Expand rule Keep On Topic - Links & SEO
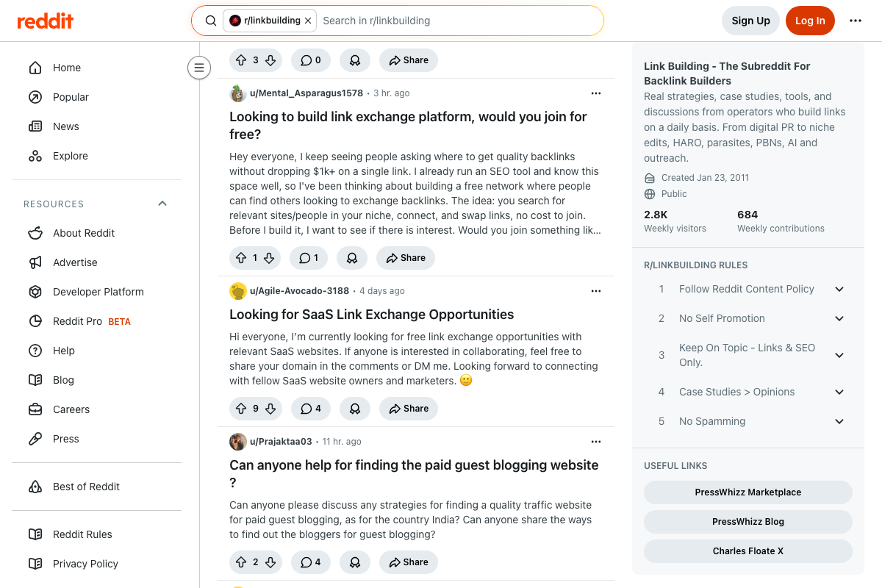Viewport: 882px width, 588px height. pyautogui.click(x=748, y=355)
